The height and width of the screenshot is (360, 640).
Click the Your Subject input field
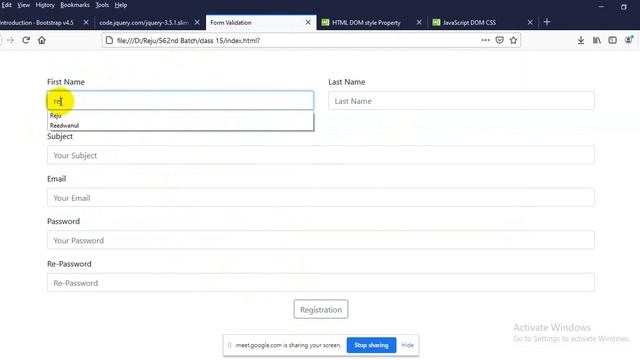coord(321,155)
